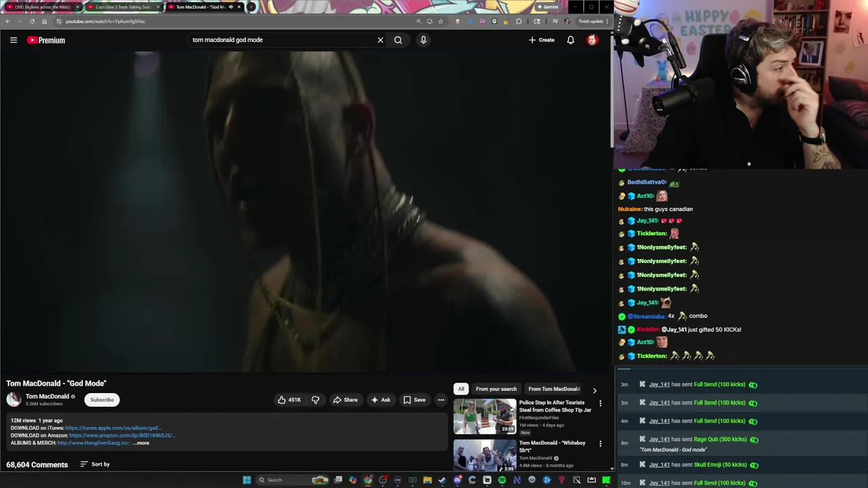Reload the YouTube page
Screen dimensions: 868x488
(32, 21)
